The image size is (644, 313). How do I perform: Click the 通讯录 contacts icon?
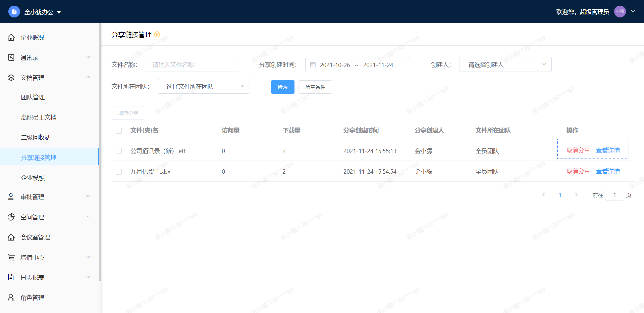[11, 58]
